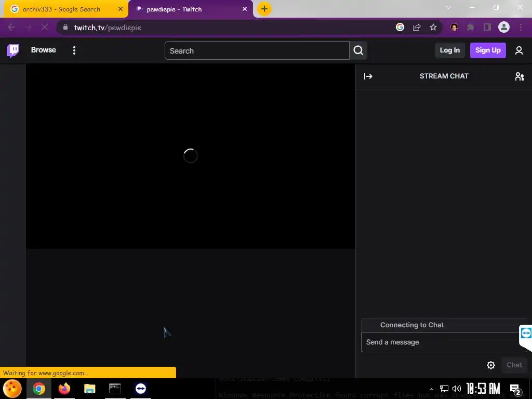View site info lock icon
The width and height of the screenshot is (532, 399).
pyautogui.click(x=65, y=27)
